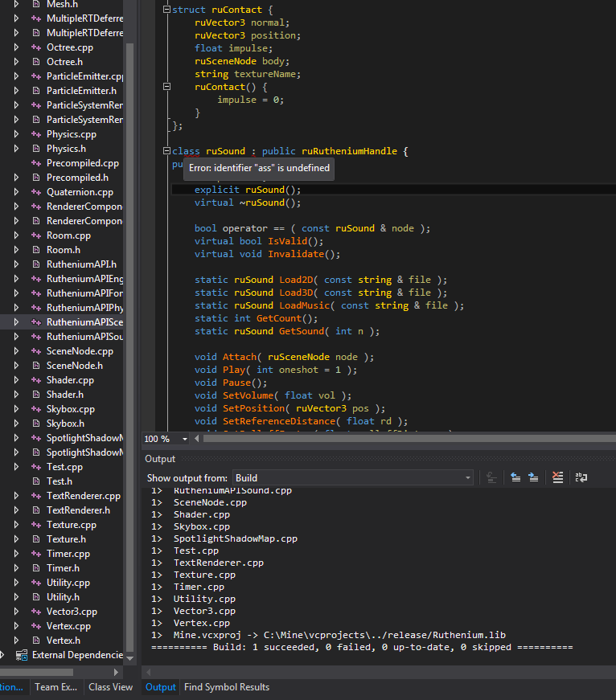The width and height of the screenshot is (616, 700).
Task: Select Shader.cpp in the solution tree
Action: click(70, 380)
